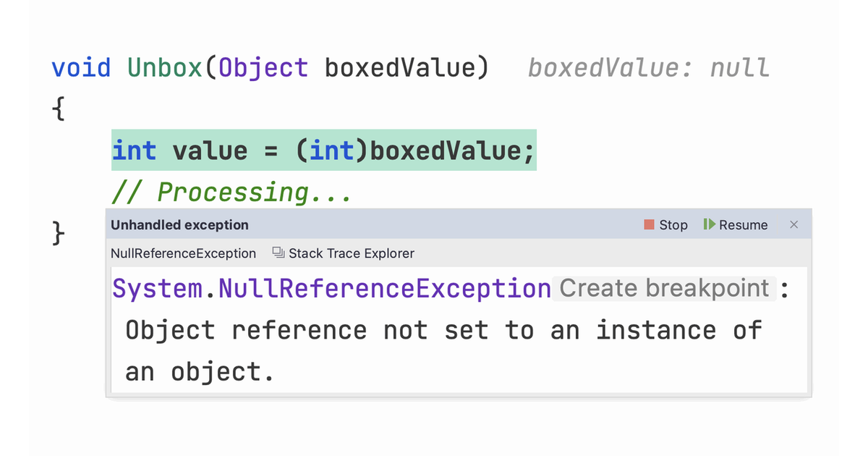Select the Unbox method name
Screen dimensions: 868x456
tap(165, 67)
